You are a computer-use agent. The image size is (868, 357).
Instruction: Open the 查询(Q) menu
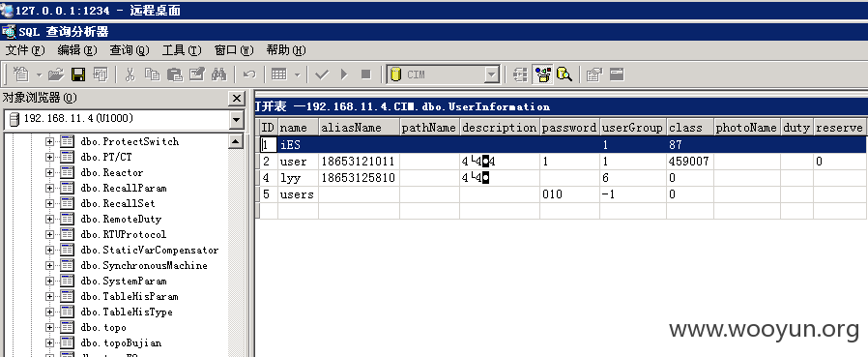(x=130, y=50)
